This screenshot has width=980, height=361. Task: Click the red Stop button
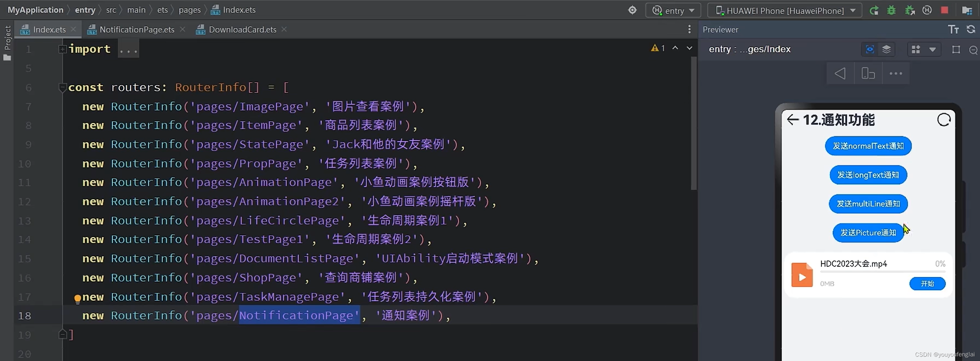point(945,10)
